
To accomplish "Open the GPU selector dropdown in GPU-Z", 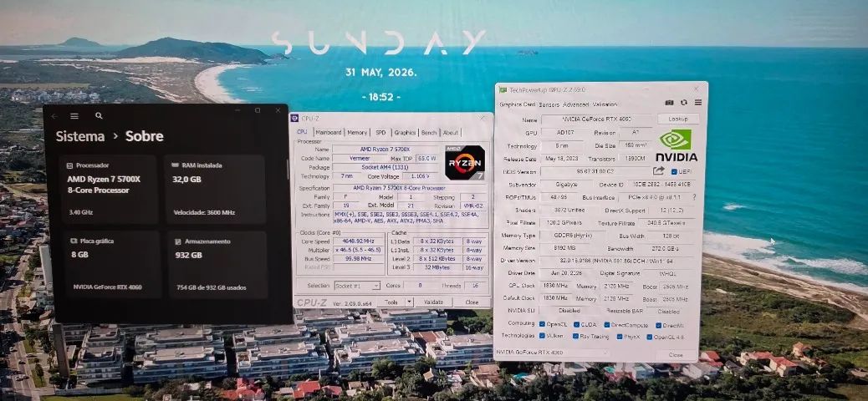I will tap(552, 353).
